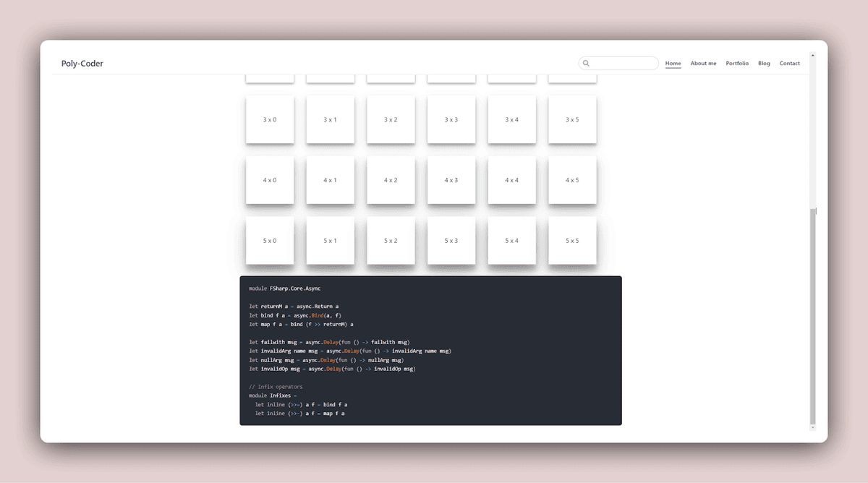Select the 3 x 5 grid card
Image resolution: width=868 pixels, height=483 pixels.
point(572,119)
